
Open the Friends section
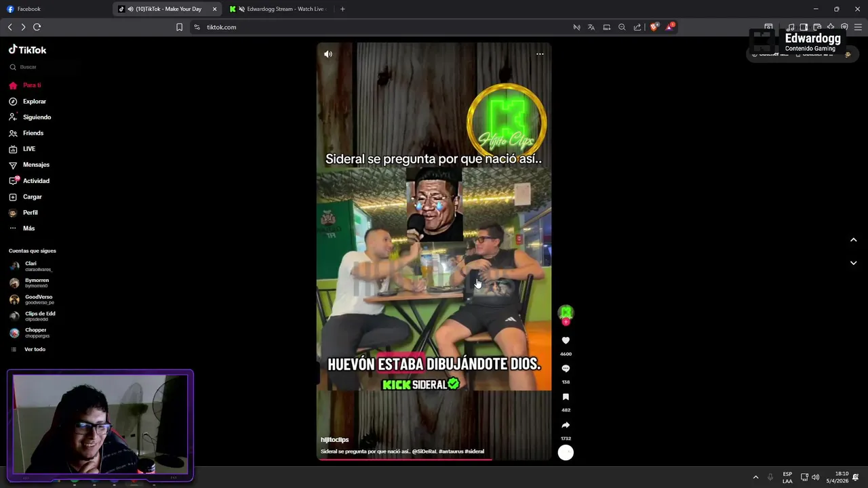pyautogui.click(x=26, y=133)
